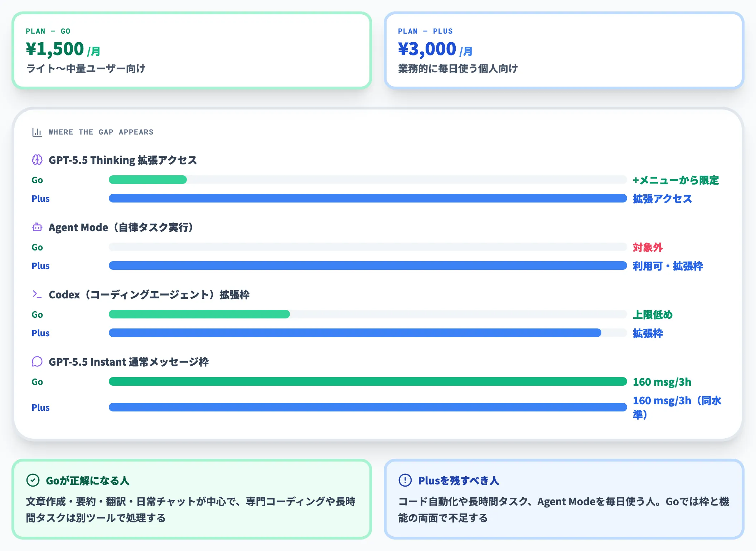
Task: Click the Plusを残すべき人 heading
Action: (459, 481)
